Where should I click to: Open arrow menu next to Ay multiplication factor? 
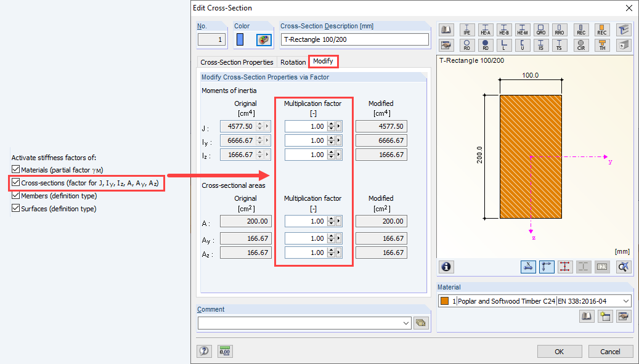tap(339, 238)
